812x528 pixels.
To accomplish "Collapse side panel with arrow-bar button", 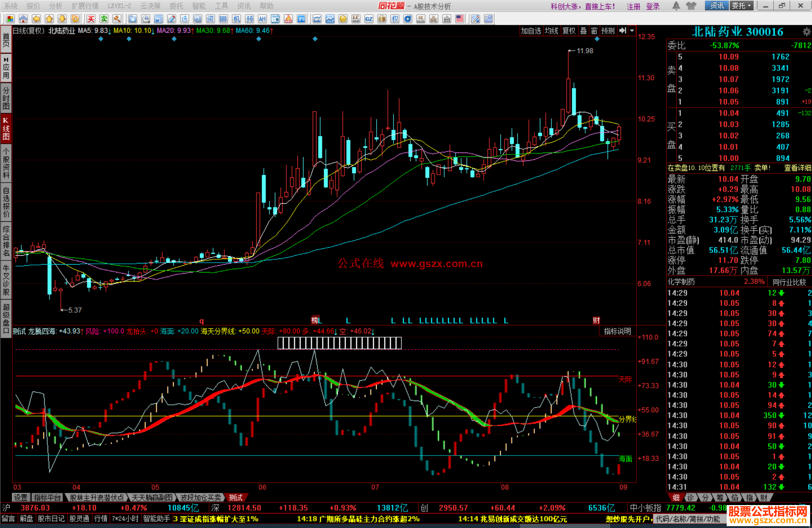I will (623, 31).
